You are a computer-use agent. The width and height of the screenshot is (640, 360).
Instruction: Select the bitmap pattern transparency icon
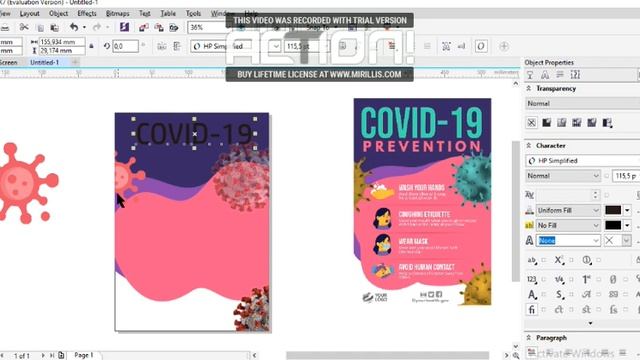592,122
